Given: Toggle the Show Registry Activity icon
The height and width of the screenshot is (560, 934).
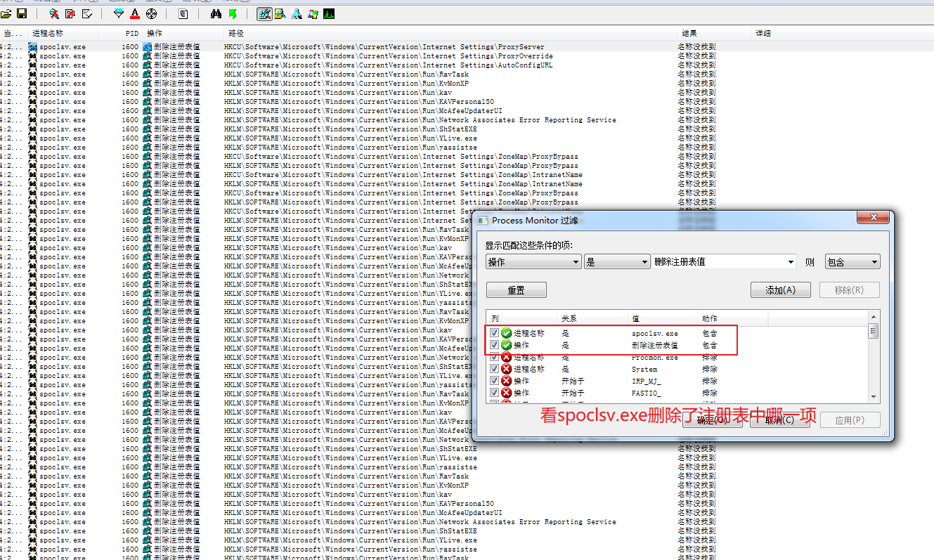Looking at the screenshot, I should [264, 13].
